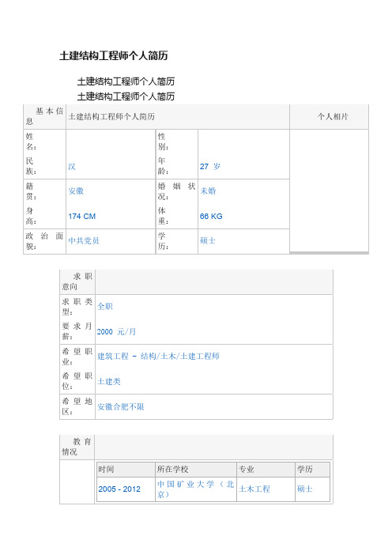Select the 174 CM height value
This screenshot has height=555, width=392.
click(x=81, y=217)
